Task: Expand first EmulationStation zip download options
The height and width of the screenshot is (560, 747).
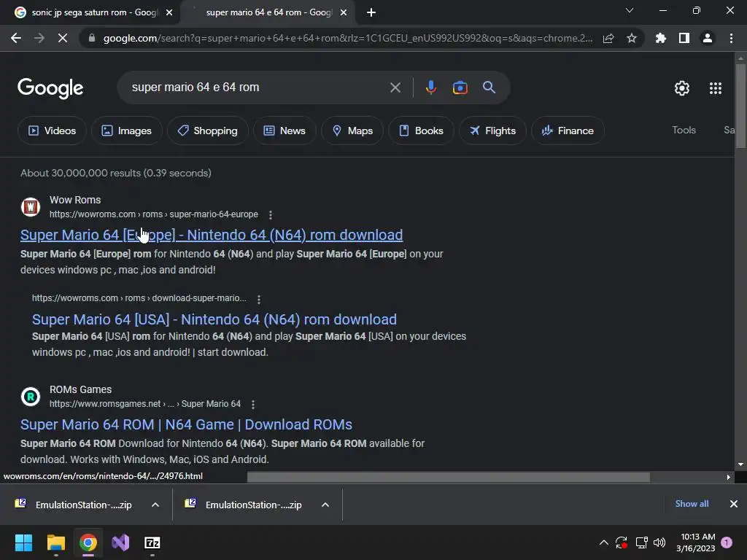Action: [155, 505]
